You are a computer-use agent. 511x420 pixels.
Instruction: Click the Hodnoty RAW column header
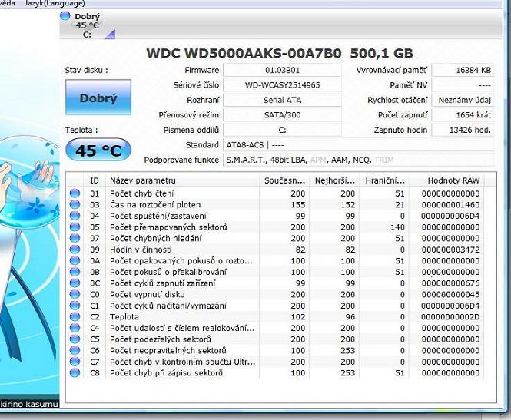[x=446, y=180]
